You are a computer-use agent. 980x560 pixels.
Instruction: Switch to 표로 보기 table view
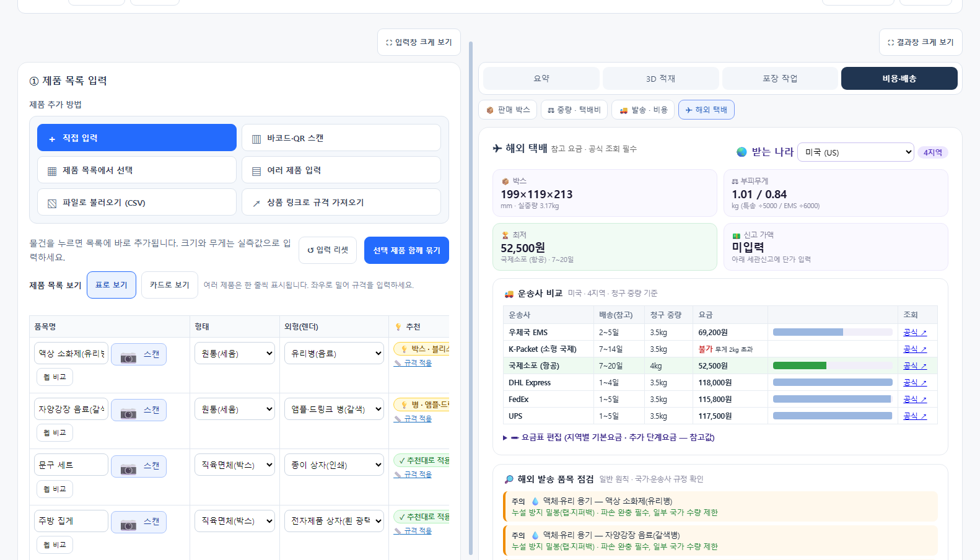click(x=112, y=285)
